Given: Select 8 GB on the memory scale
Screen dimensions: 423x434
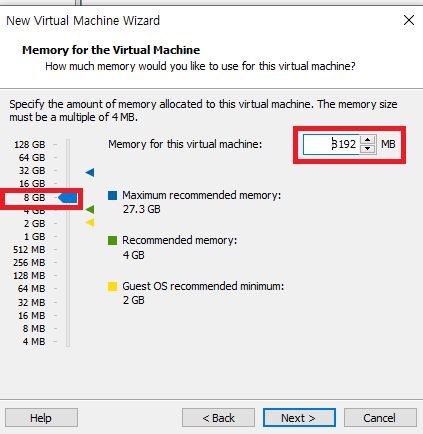Looking at the screenshot, I should (34, 198).
